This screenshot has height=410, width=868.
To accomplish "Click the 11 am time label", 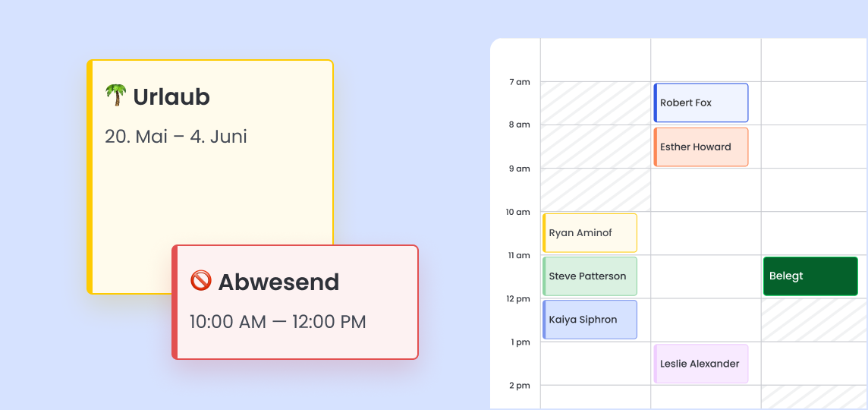I will [519, 256].
